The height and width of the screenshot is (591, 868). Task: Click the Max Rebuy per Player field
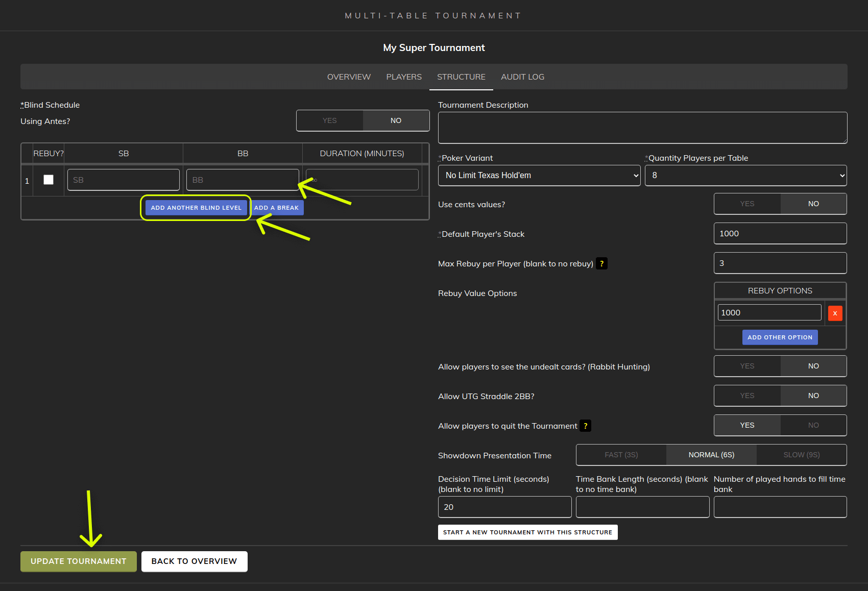coord(780,263)
